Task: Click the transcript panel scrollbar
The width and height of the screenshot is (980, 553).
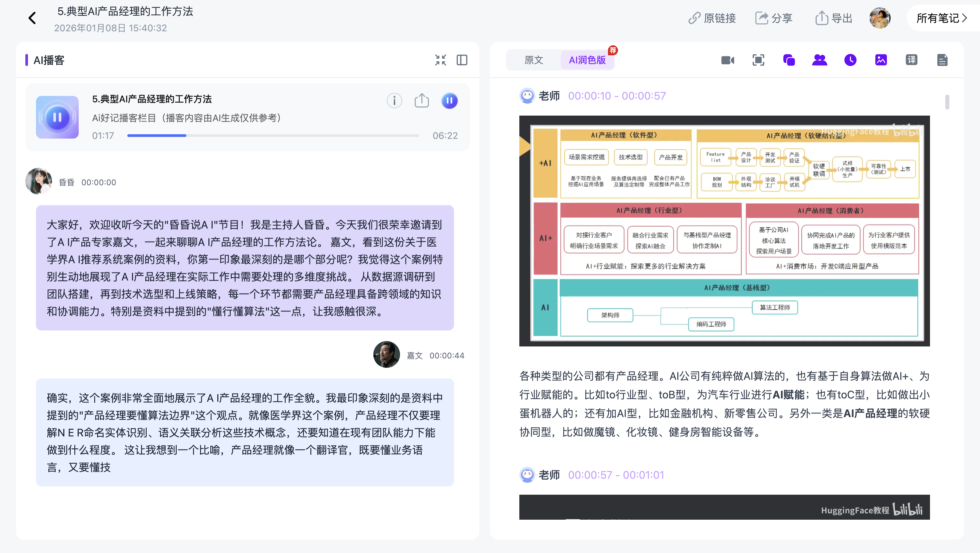Action: [947, 102]
